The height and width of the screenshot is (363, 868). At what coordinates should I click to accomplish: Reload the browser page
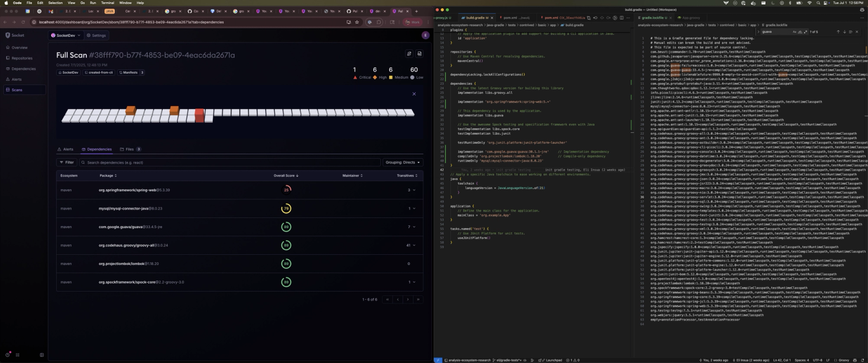click(x=23, y=22)
